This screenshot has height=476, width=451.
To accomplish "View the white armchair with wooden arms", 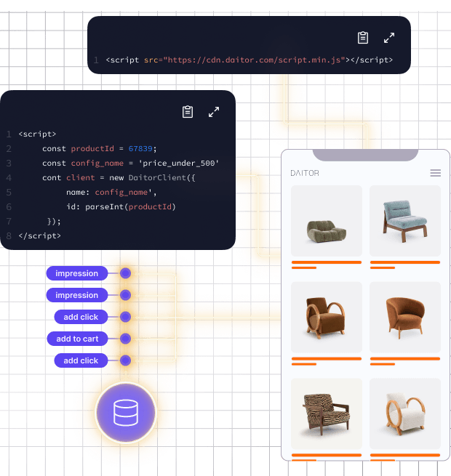I will pyautogui.click(x=404, y=414).
